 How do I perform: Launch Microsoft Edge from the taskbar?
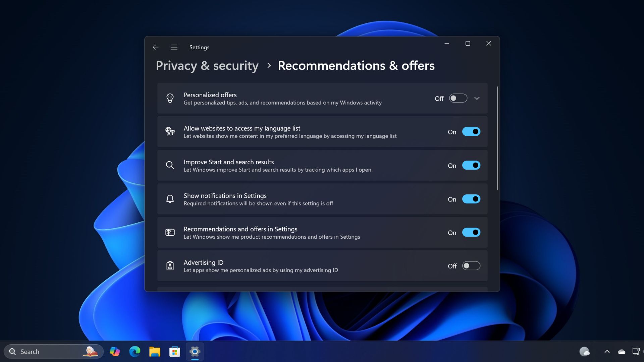[135, 352]
